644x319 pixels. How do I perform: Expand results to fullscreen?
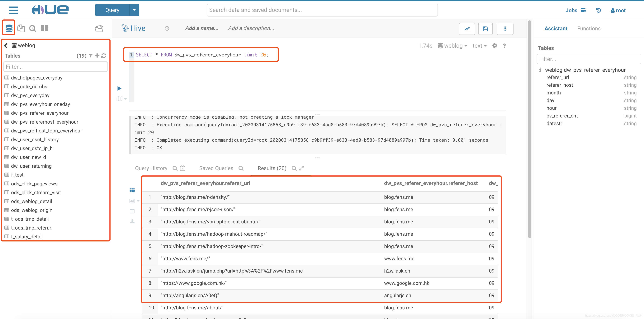(301, 168)
